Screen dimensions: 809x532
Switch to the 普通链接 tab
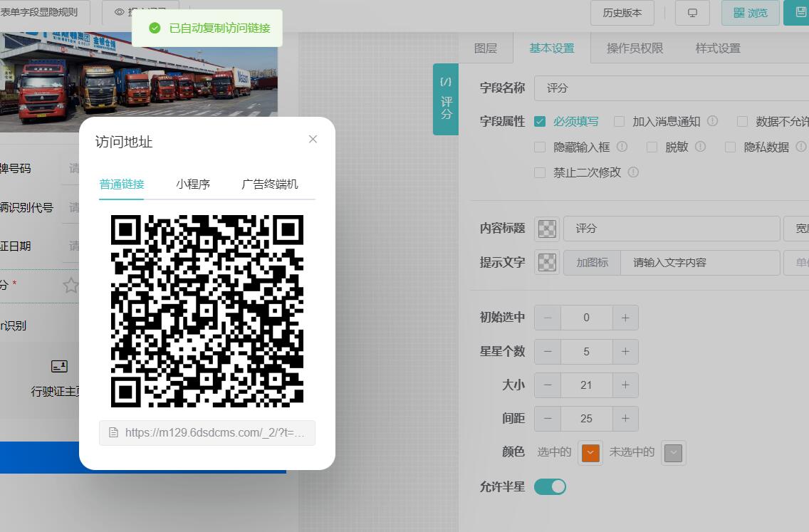pos(122,184)
